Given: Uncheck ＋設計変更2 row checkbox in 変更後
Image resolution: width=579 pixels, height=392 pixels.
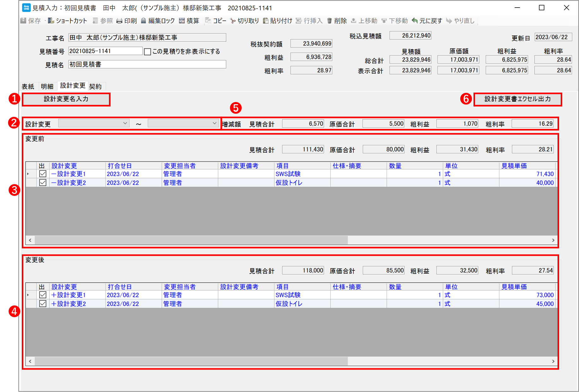Looking at the screenshot, I should (43, 304).
